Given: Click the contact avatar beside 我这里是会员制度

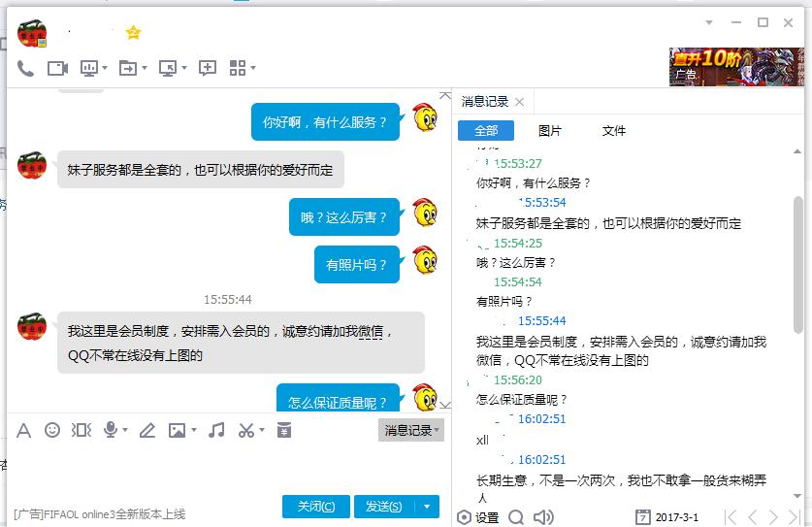Looking at the screenshot, I should [32, 326].
